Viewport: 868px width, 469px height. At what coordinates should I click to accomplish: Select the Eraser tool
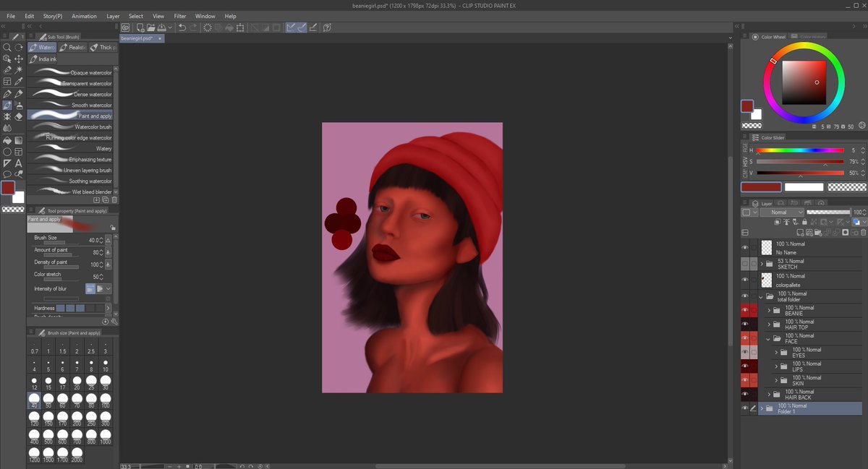19,116
